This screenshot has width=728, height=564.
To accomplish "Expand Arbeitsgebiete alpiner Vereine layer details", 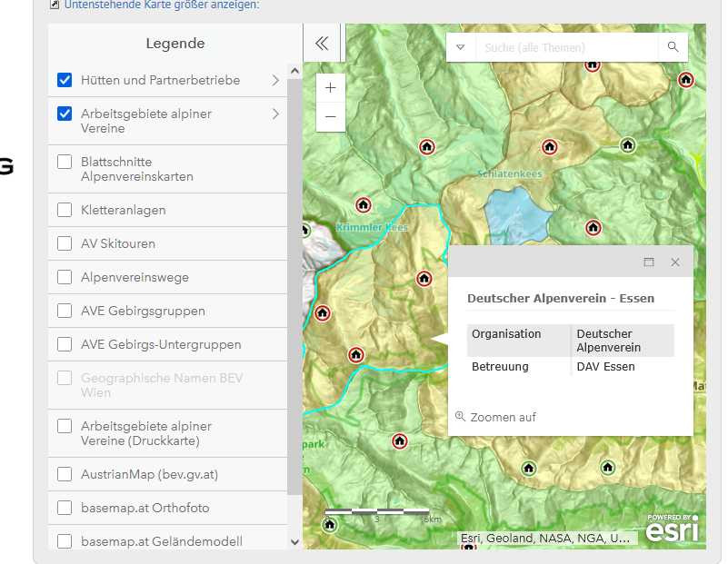I will (x=275, y=114).
